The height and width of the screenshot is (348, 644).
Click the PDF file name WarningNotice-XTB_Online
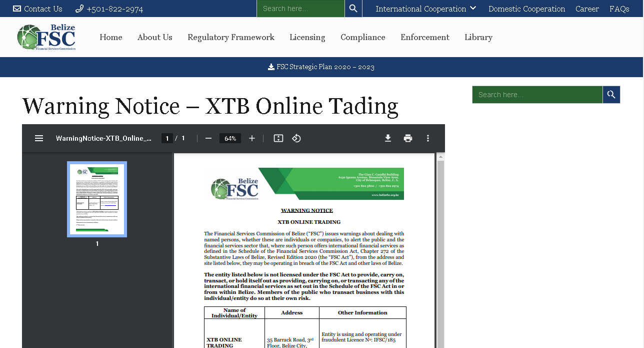[103, 138]
